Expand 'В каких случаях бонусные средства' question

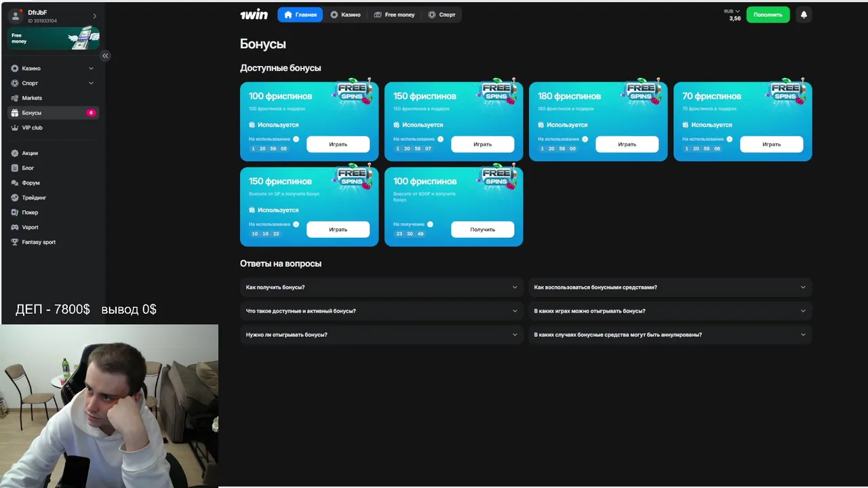[670, 335]
